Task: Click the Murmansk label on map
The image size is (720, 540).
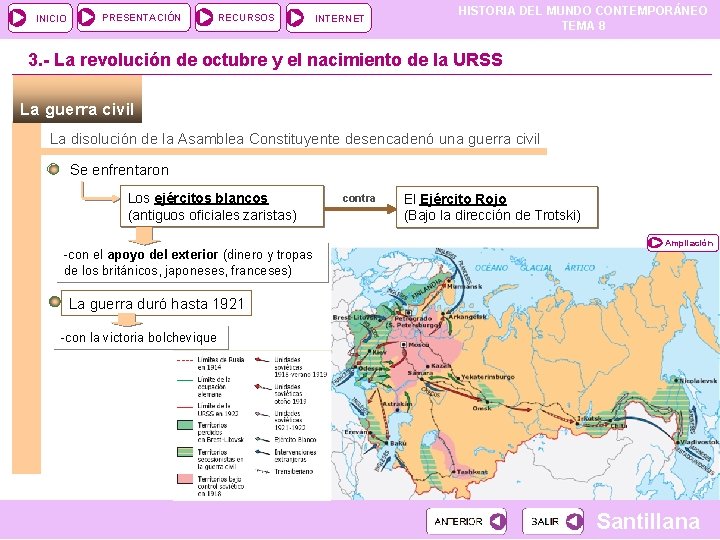Action: pyautogui.click(x=464, y=286)
